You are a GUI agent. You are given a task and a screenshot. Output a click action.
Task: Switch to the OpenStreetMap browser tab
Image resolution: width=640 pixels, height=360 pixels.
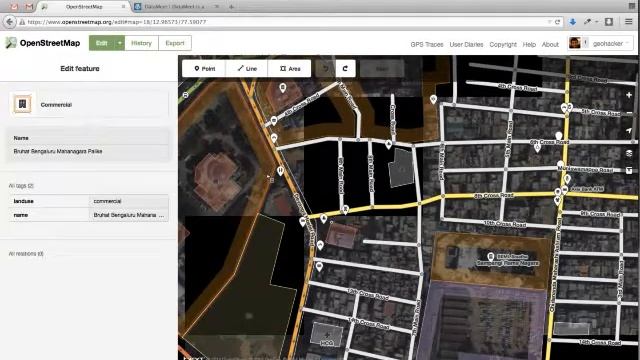tap(84, 7)
